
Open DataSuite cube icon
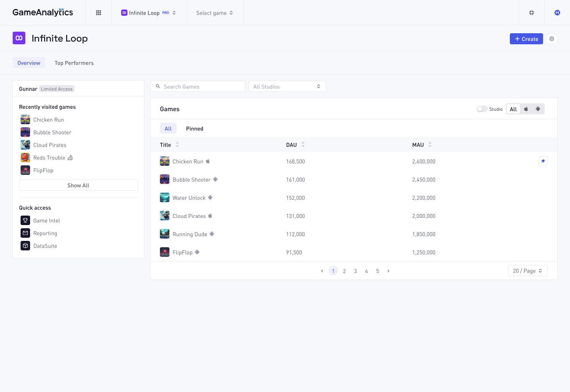pyautogui.click(x=25, y=246)
